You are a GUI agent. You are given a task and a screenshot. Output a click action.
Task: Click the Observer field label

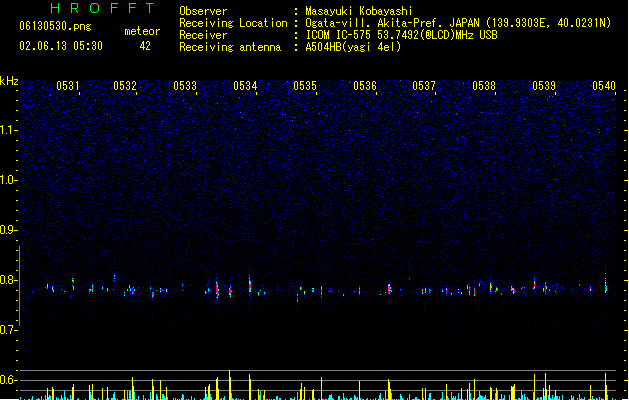pyautogui.click(x=203, y=11)
